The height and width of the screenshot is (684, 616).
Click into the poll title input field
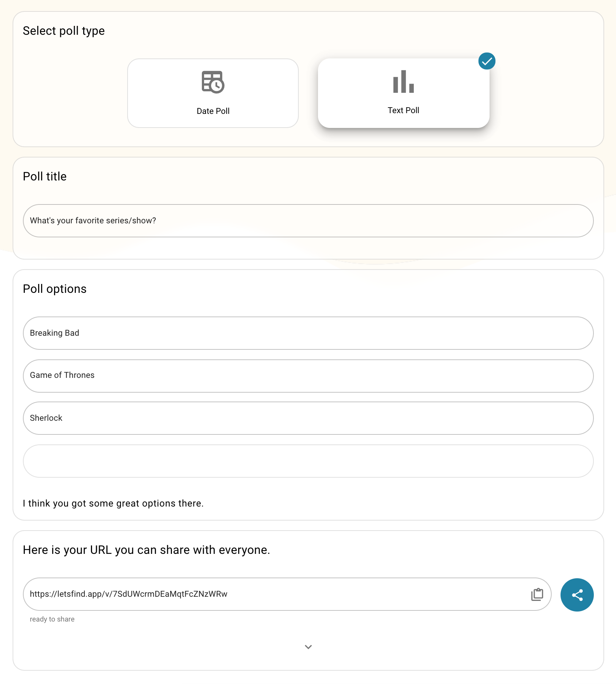[308, 221]
